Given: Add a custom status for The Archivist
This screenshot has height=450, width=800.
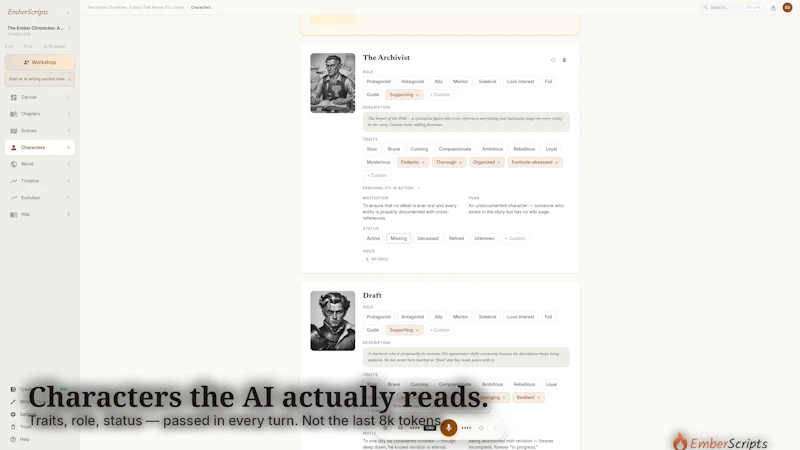Looking at the screenshot, I should (x=515, y=238).
